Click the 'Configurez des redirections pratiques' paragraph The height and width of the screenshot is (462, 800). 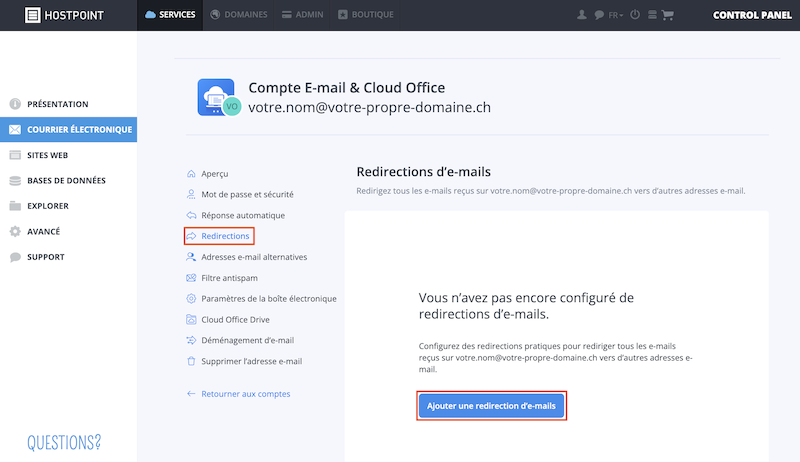(x=555, y=357)
